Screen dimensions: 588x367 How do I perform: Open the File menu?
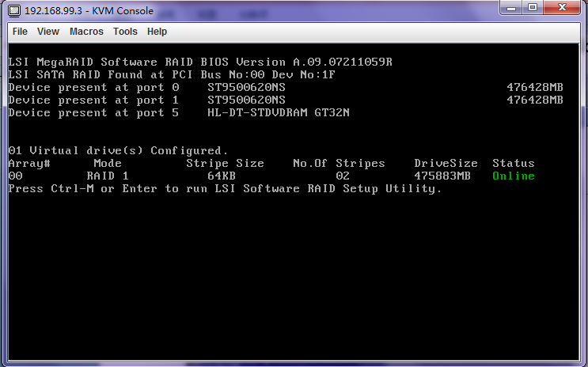pyautogui.click(x=20, y=32)
